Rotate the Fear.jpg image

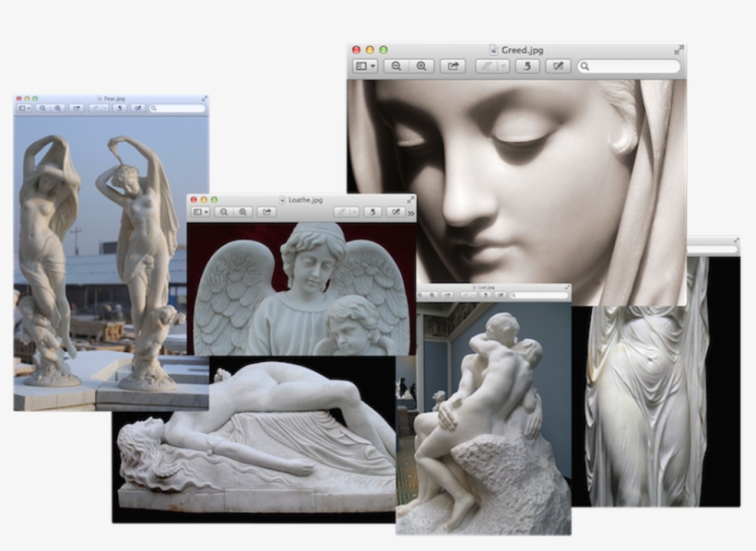point(120,108)
